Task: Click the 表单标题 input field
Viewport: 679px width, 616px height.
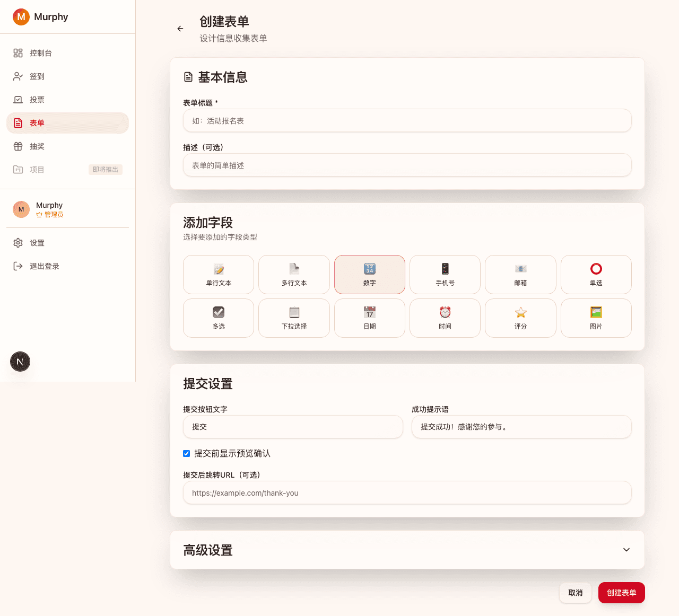Action: (407, 121)
